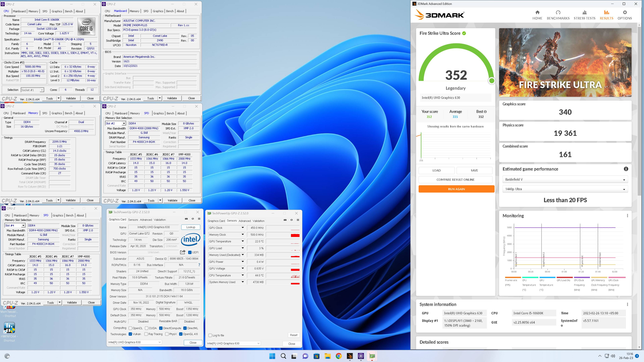The image size is (644, 362).
Task: Open the 3DMark Options gear
Action: tap(625, 12)
